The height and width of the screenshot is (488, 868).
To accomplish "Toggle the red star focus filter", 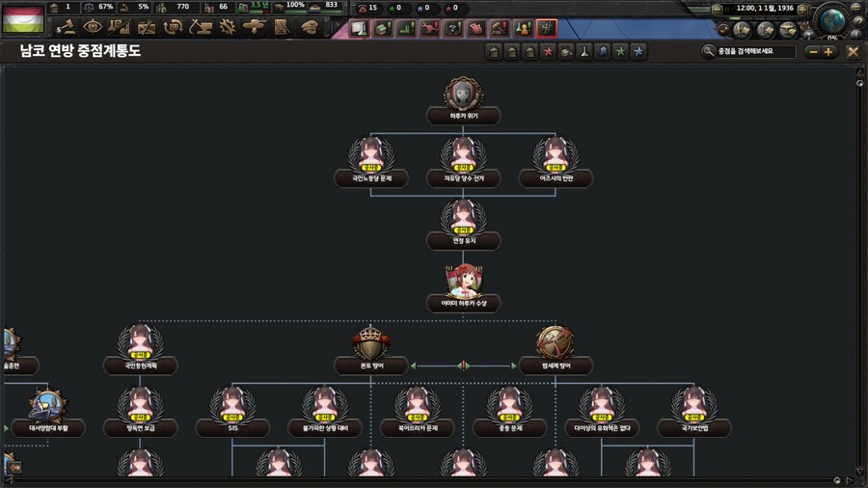I will pyautogui.click(x=548, y=51).
